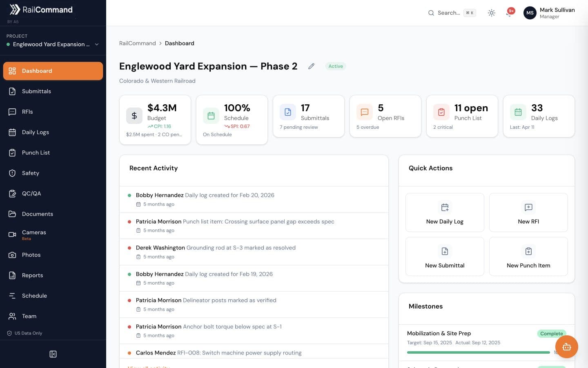Open the Englewood Yard Expansion project dropdown
The image size is (588, 368).
(x=53, y=44)
